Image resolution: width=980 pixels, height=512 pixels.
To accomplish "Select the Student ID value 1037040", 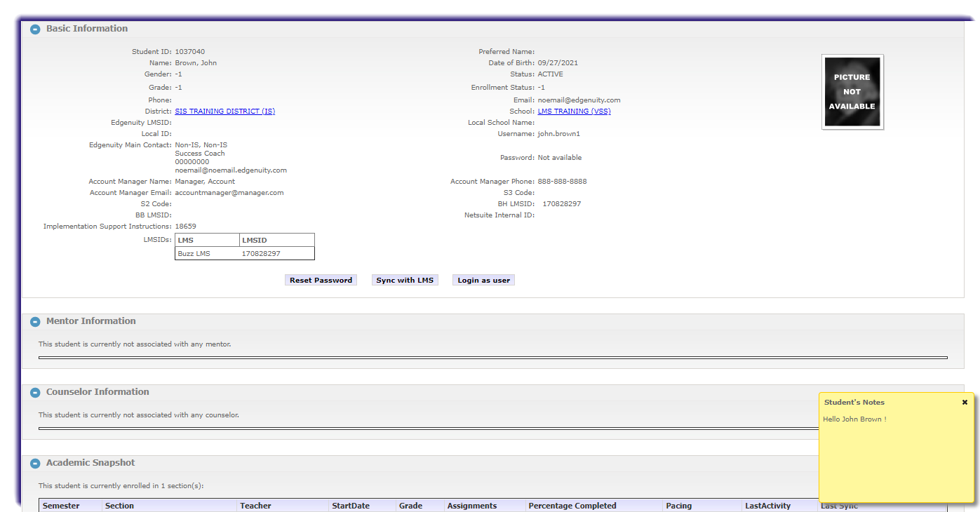I will pyautogui.click(x=190, y=52).
